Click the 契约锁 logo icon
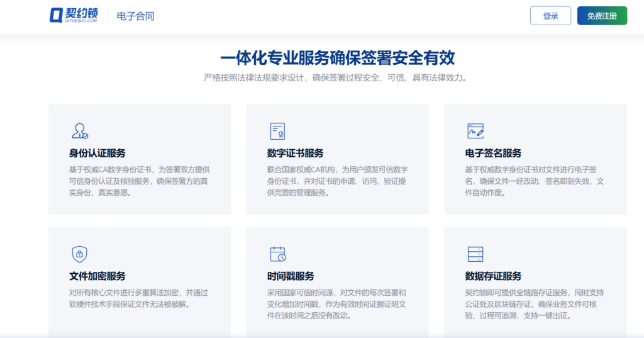 tap(55, 16)
